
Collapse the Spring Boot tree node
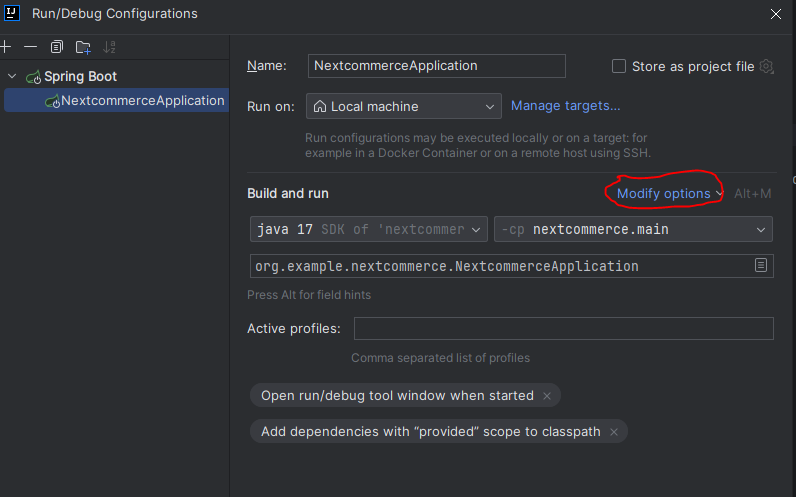[12, 77]
